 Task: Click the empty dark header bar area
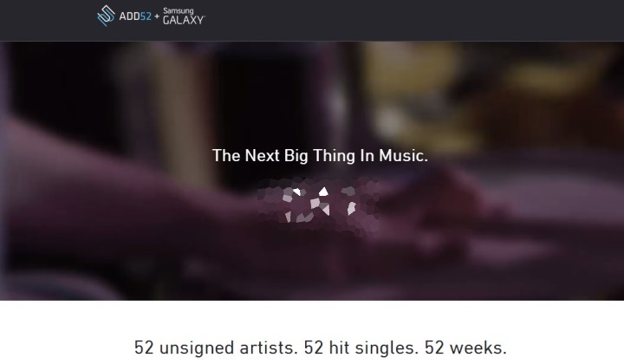click(x=414, y=20)
